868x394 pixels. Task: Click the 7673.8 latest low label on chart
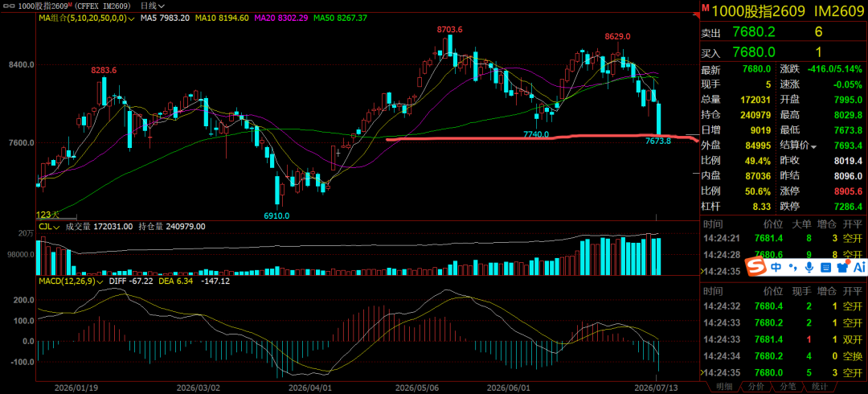click(x=658, y=142)
